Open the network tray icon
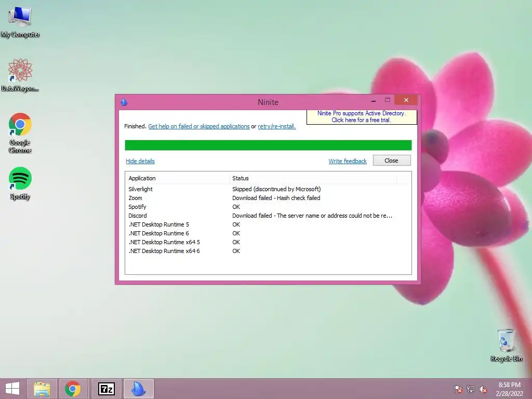Screen dimensions: 532x399 coord(471,389)
